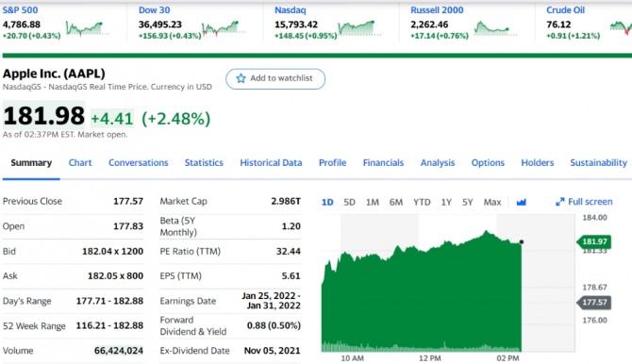Image resolution: width=632 pixels, height=364 pixels.
Task: Open the Financials tab
Action: click(383, 163)
